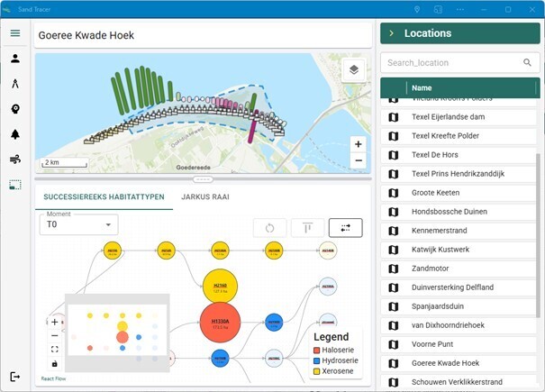
Task: Click the locations list vertical scrollbar
Action: 539,235
